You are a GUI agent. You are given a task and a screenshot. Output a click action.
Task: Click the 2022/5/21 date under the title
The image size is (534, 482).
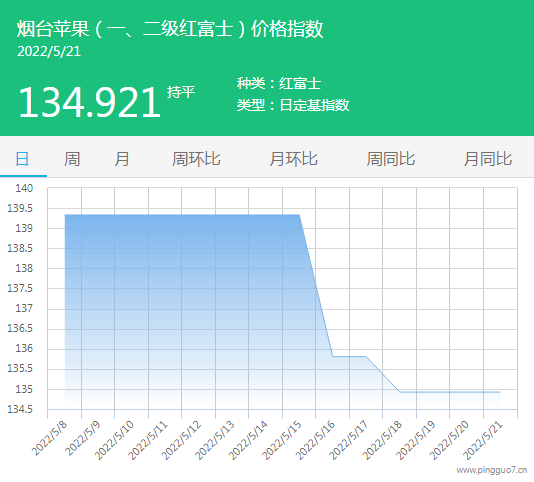pyautogui.click(x=49, y=51)
